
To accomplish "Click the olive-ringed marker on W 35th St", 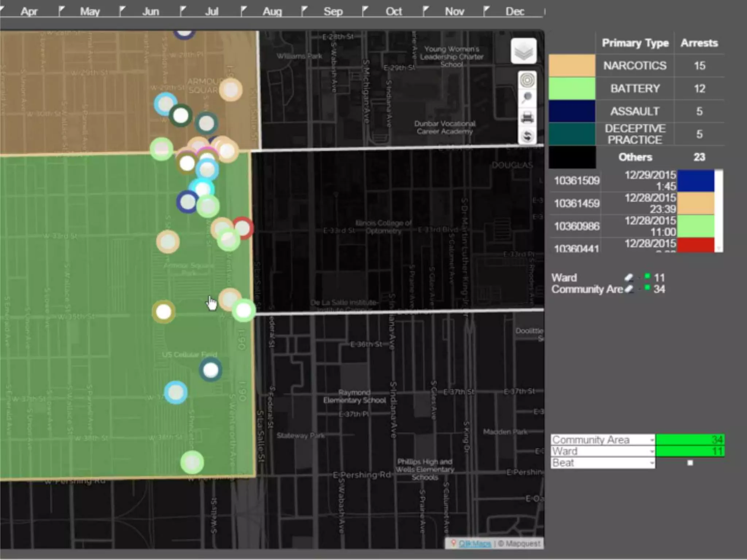I will [x=163, y=312].
